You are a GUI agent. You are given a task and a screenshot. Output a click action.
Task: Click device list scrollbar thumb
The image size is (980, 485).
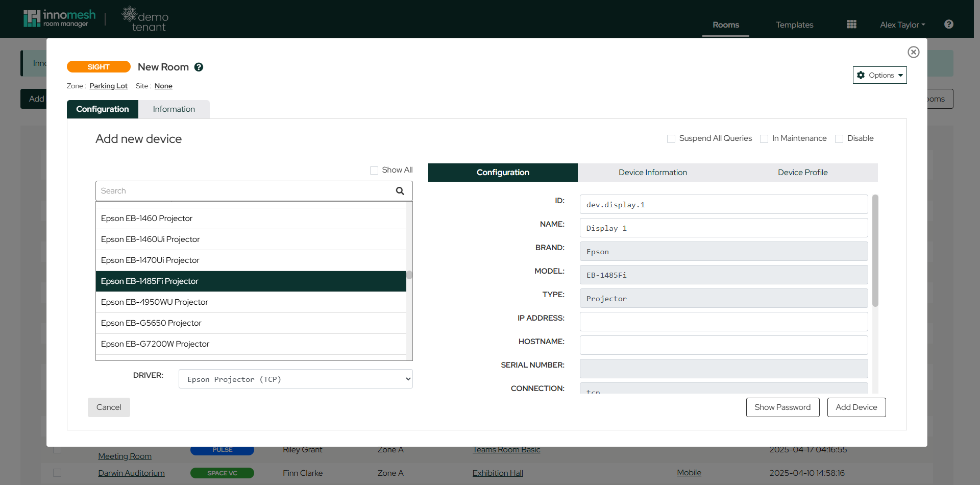[x=409, y=275]
